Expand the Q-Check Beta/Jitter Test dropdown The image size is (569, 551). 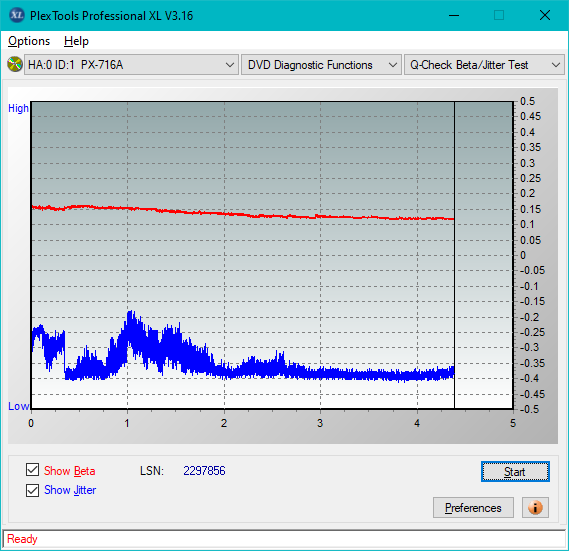click(484, 65)
